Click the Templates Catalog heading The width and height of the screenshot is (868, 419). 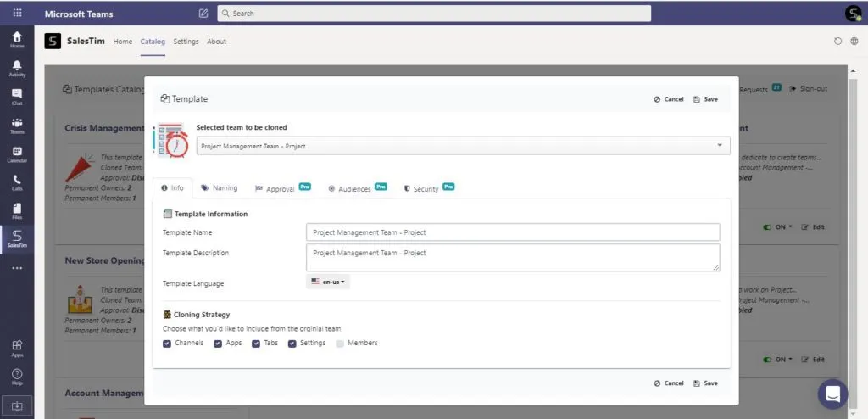(x=103, y=89)
